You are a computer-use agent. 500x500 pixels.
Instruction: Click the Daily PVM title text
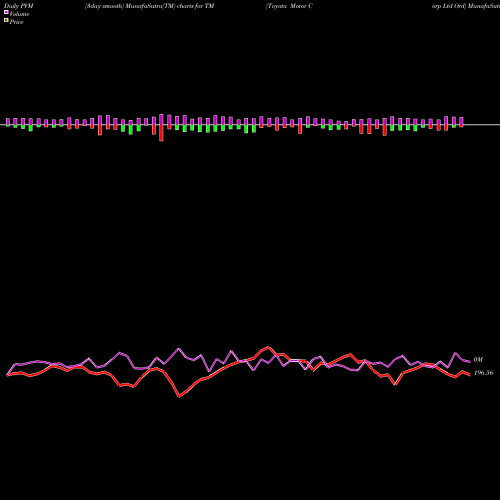19,6
